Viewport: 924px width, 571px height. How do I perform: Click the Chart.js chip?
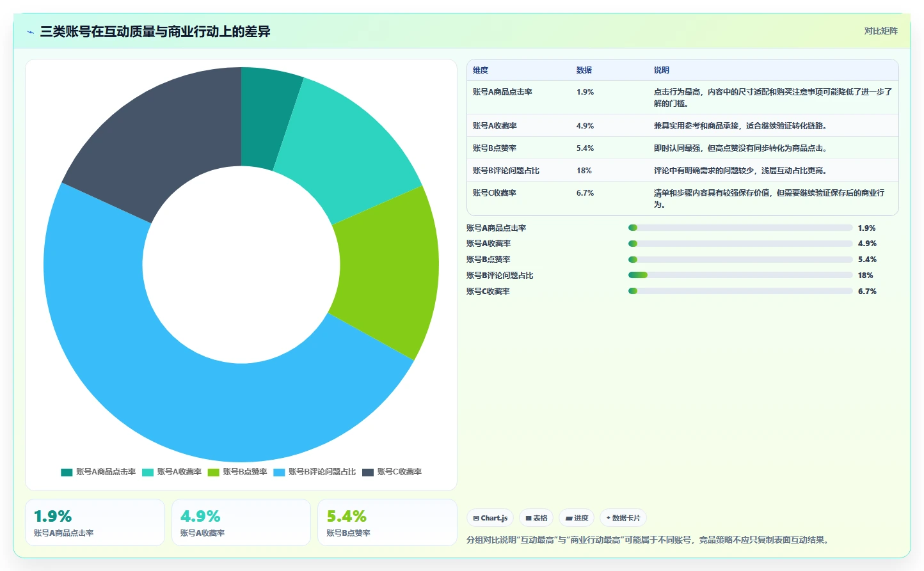click(490, 518)
